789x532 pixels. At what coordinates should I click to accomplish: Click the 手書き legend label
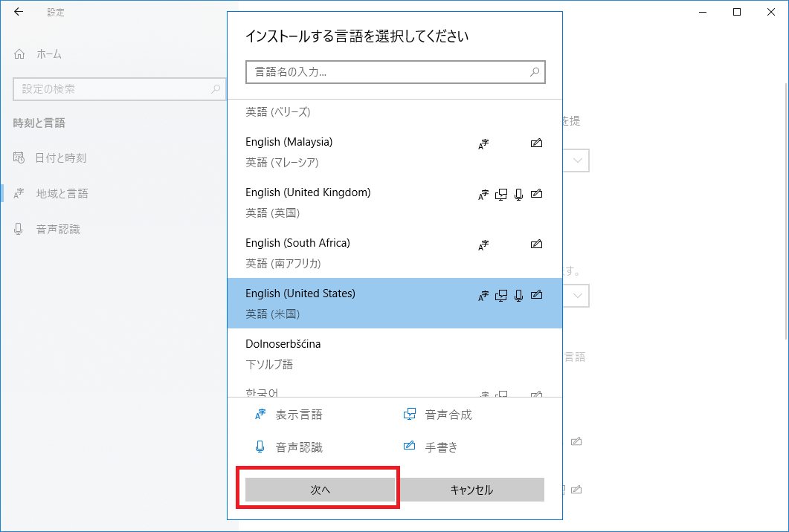coord(441,447)
